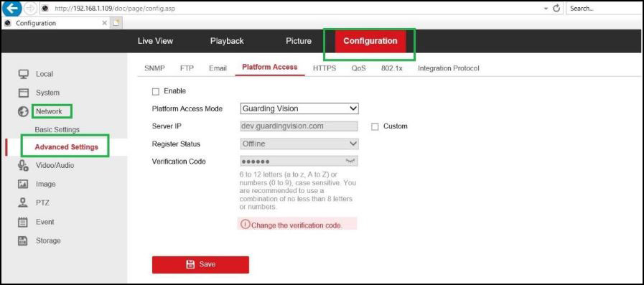Image resolution: width=644 pixels, height=285 pixels.
Task: Switch to the QoS tab
Action: click(x=358, y=68)
